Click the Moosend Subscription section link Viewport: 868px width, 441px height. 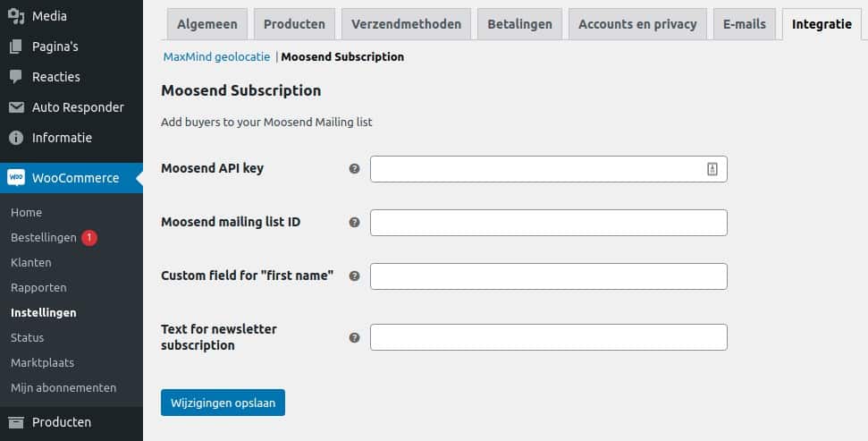coord(342,56)
